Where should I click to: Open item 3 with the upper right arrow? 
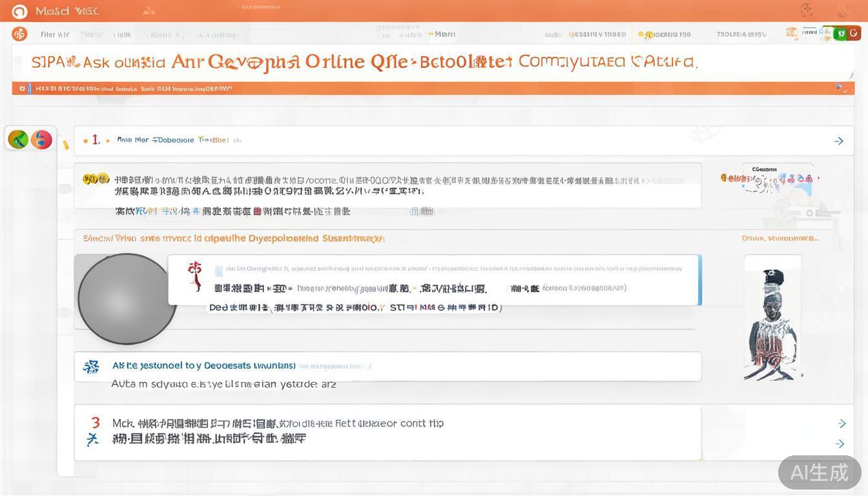(x=842, y=424)
